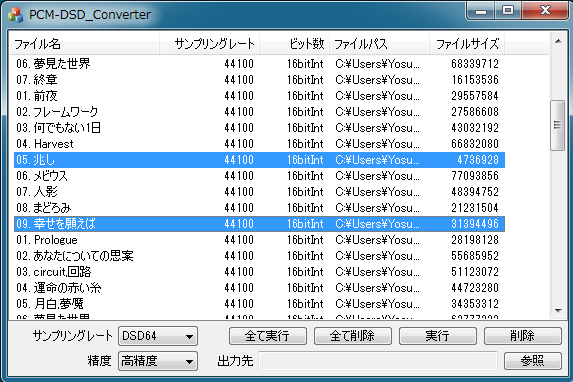Click the PCM-DSD_Converter app icon in title bar
This screenshot has height=382, width=573.
(15, 15)
